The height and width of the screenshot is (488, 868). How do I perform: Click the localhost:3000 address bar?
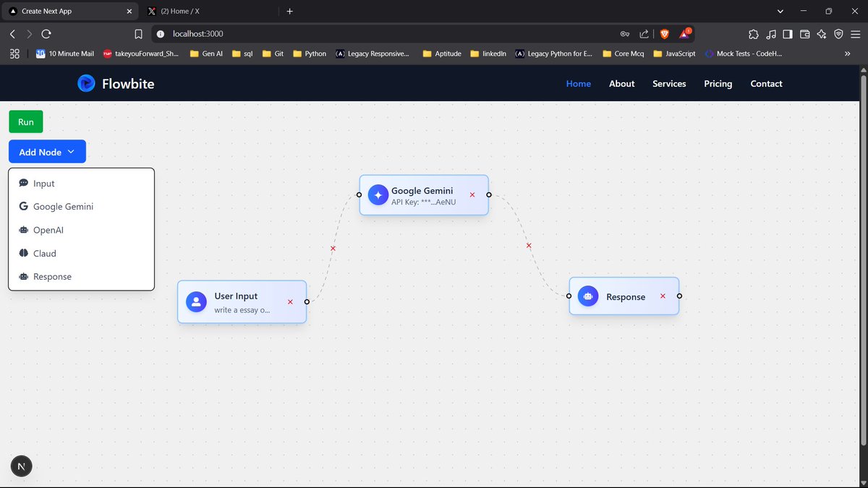pyautogui.click(x=383, y=34)
